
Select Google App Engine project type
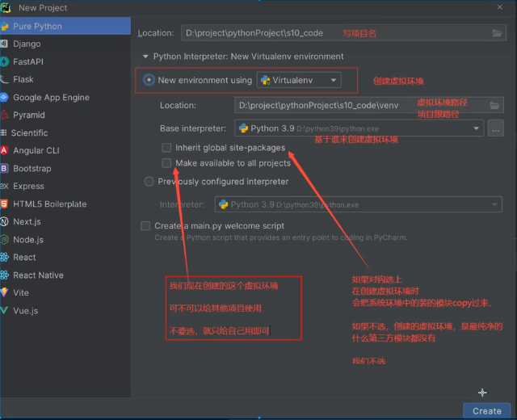[65, 97]
